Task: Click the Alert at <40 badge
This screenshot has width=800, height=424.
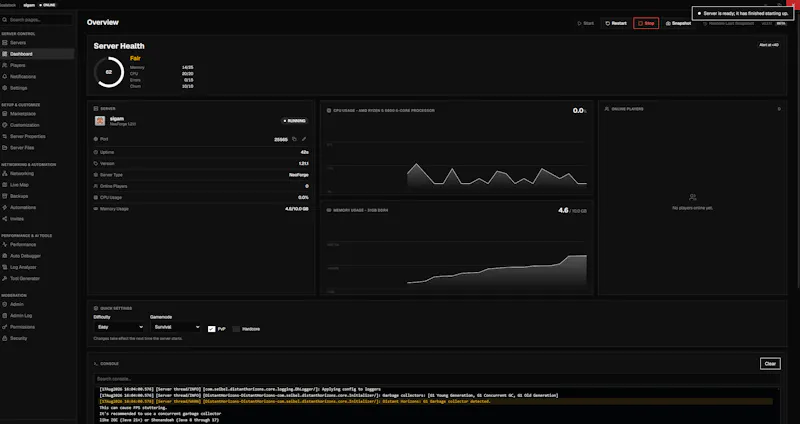Action: 768,45
